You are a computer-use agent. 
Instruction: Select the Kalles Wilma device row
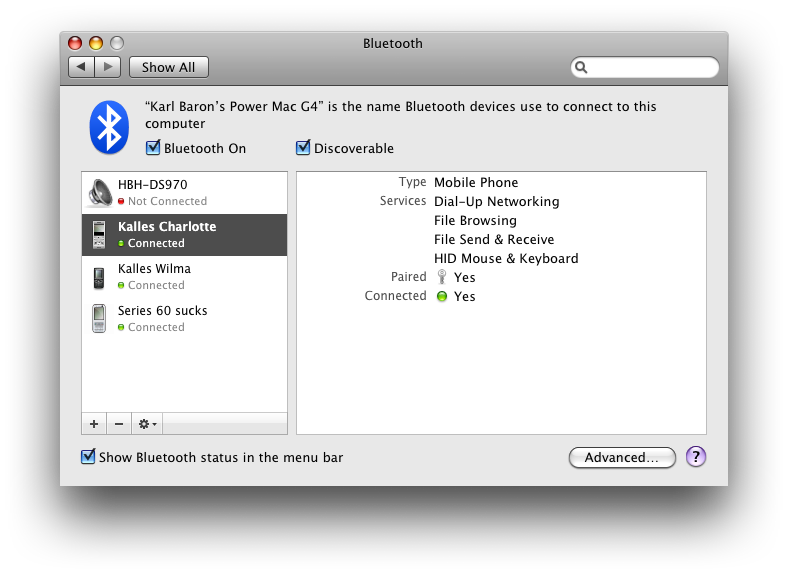pos(184,277)
